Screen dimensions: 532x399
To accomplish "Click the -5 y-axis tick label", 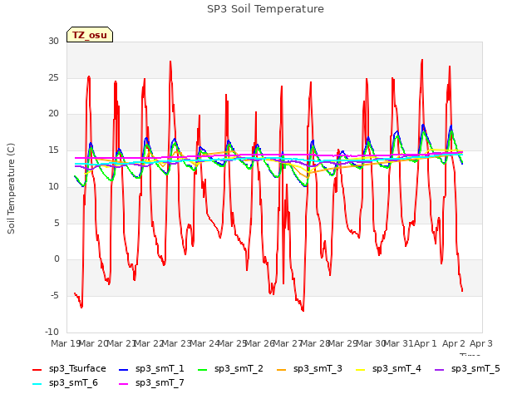I will click(x=55, y=296).
